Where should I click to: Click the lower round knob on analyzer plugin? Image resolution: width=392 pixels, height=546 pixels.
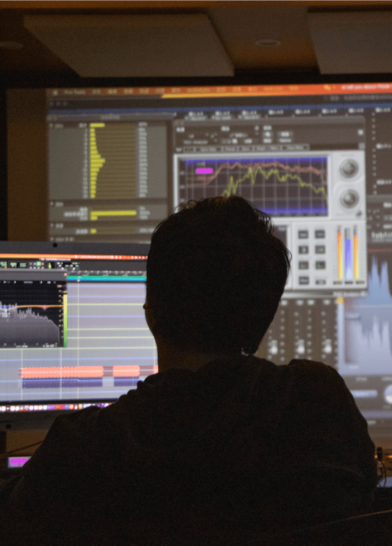(x=349, y=198)
